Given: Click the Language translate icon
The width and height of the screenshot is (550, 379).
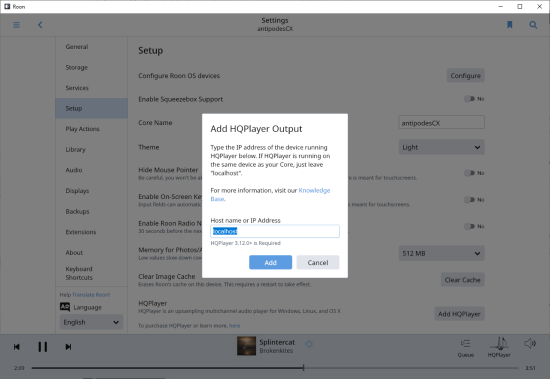Looking at the screenshot, I should (65, 307).
